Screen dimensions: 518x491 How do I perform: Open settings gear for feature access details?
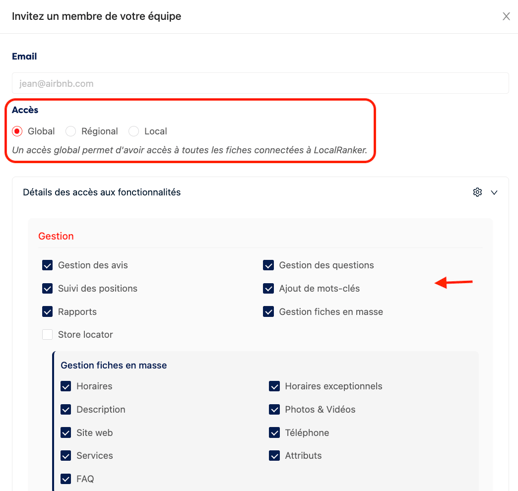[x=477, y=192]
